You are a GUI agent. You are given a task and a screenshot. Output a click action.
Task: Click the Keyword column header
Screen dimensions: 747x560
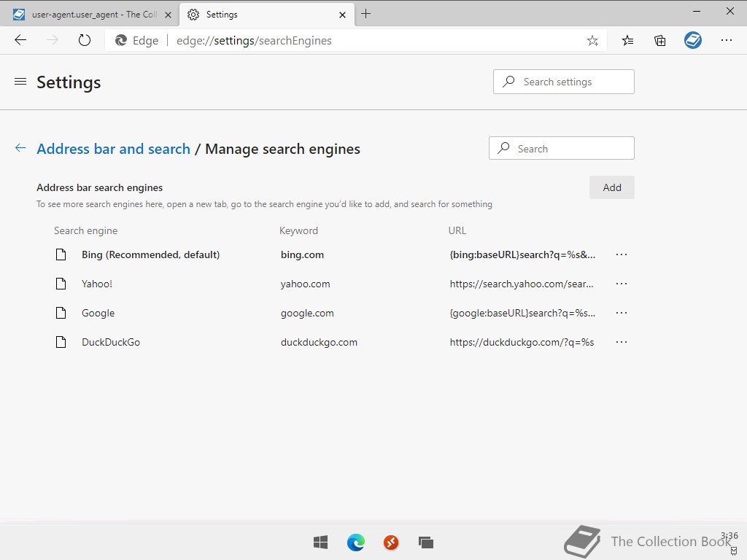298,230
